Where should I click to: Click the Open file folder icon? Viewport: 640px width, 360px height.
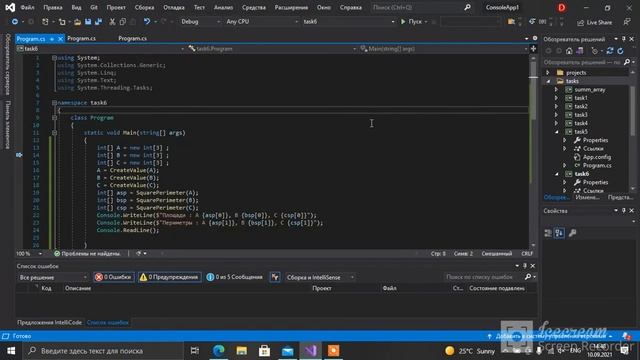[x=77, y=22]
